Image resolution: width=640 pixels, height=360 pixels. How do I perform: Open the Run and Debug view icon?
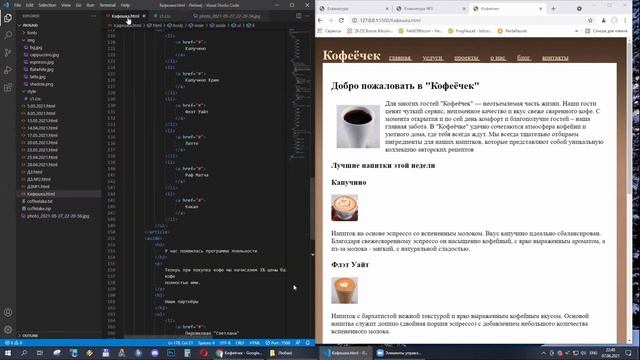pos(8,70)
